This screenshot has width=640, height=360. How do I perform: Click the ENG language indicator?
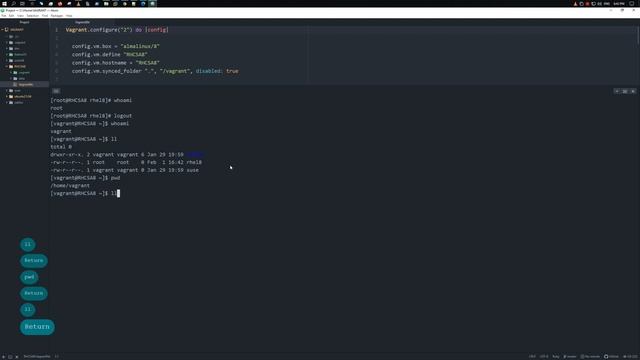pos(607,3)
